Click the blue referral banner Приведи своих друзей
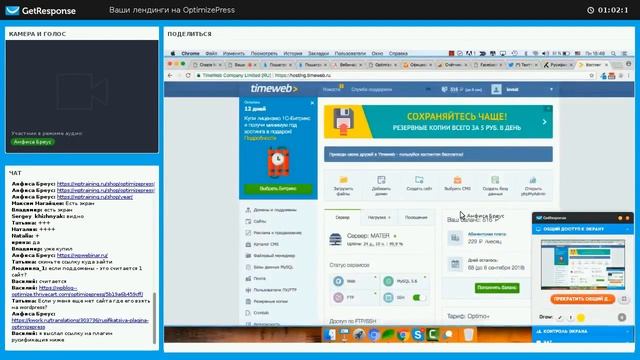 [x=438, y=154]
